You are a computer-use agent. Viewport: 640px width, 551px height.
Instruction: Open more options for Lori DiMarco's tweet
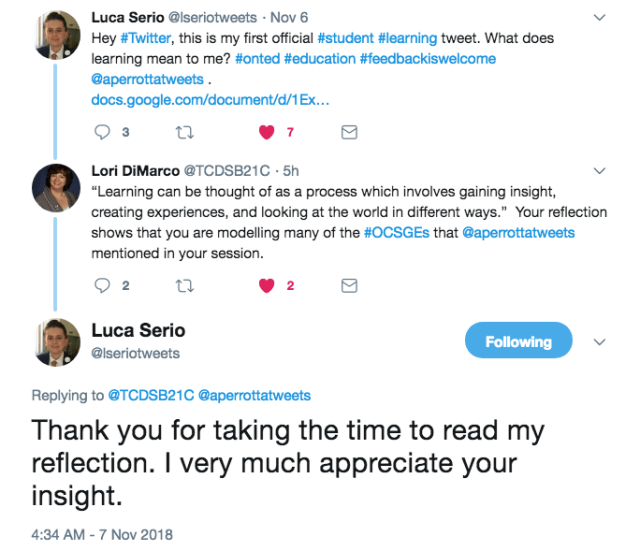tap(600, 171)
